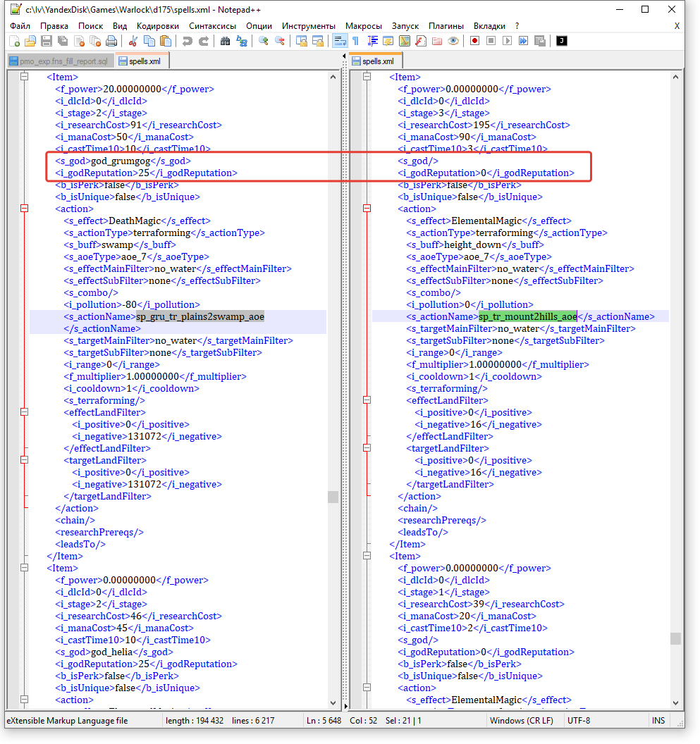Save the recorded macro icon
The width and height of the screenshot is (700, 744).
pos(539,42)
